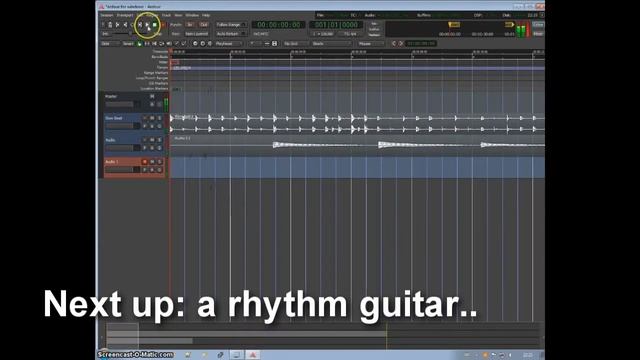Solo the third track named Audio
Viewport: 640px width, 360px height.
pyautogui.click(x=159, y=140)
